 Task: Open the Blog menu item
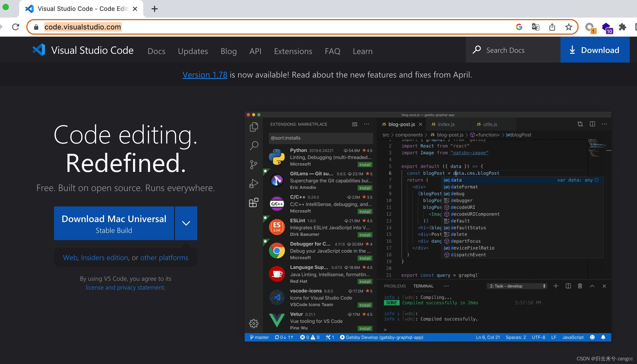click(229, 51)
